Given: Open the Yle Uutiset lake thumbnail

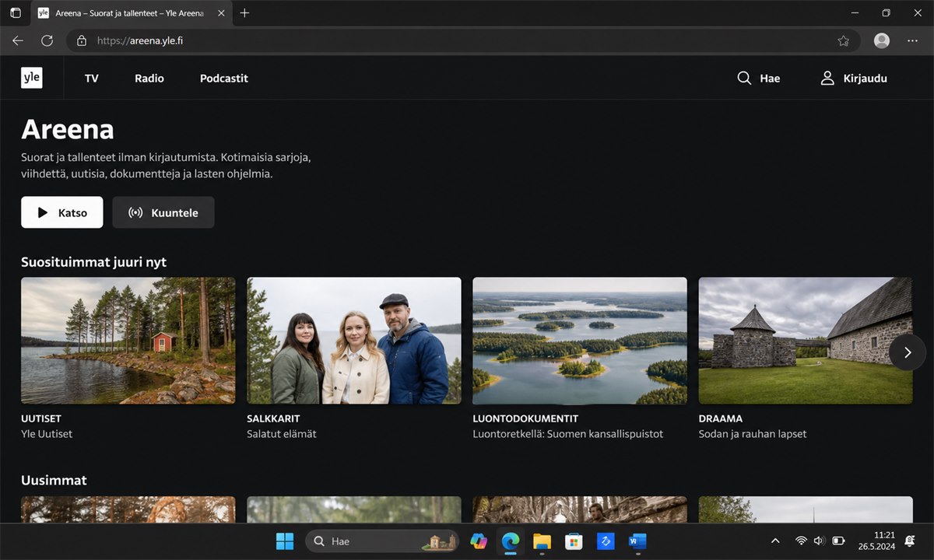Looking at the screenshot, I should point(128,341).
